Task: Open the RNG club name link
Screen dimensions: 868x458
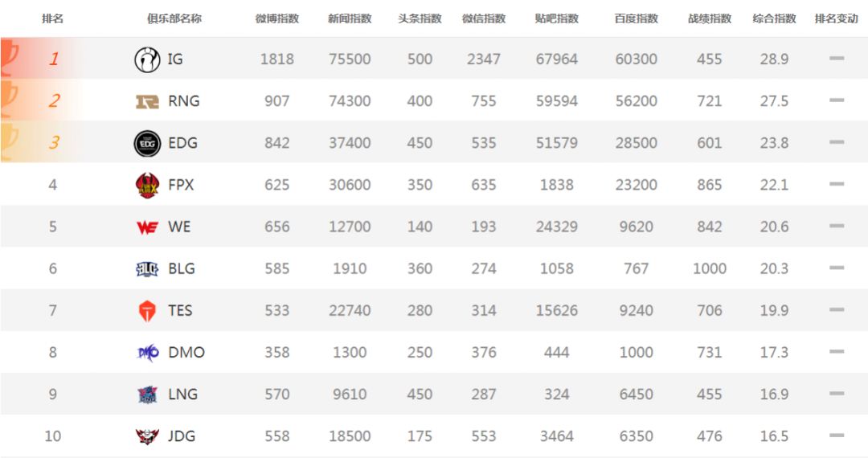Action: click(184, 101)
